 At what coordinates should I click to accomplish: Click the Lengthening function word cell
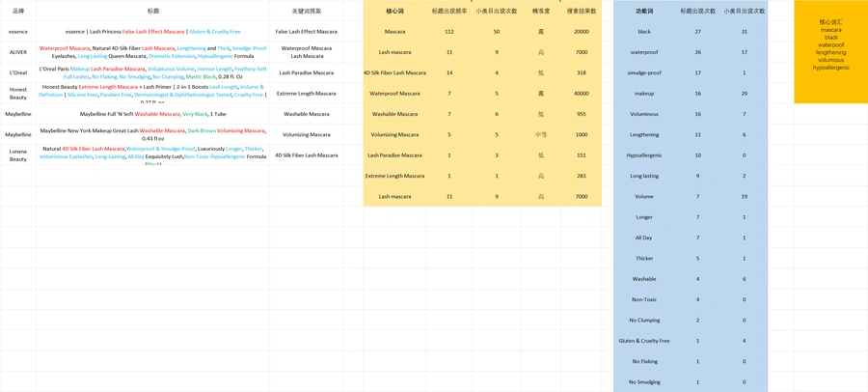tap(644, 135)
